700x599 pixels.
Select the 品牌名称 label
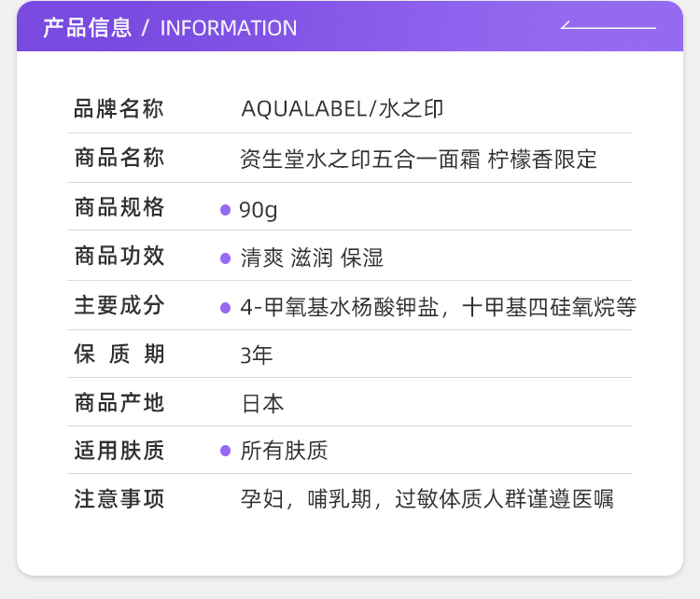(119, 109)
